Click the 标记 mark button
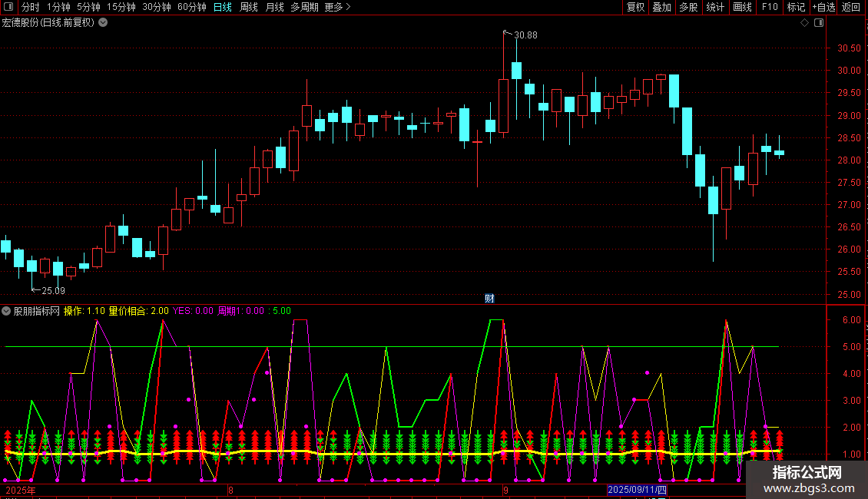This screenshot has width=868, height=499. point(796,7)
